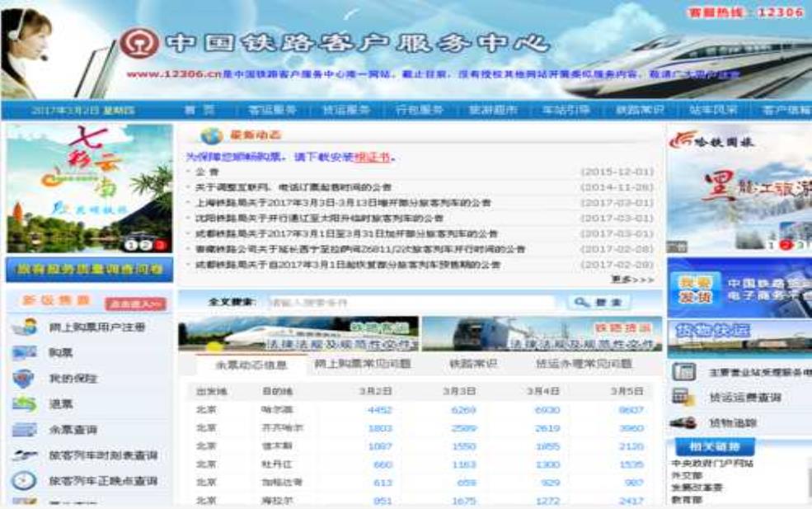The width and height of the screenshot is (812, 509).
Task: Open 发展改革委 related link
Action: coord(697,488)
